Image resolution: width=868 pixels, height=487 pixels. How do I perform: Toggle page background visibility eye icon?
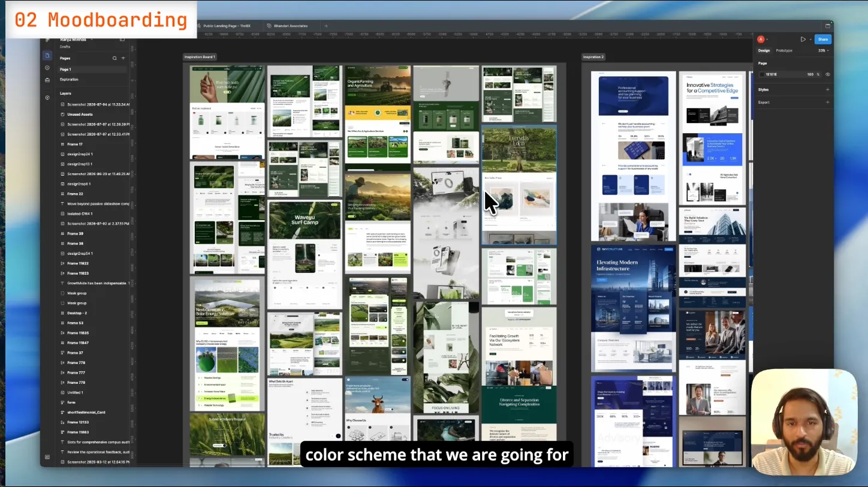(828, 74)
